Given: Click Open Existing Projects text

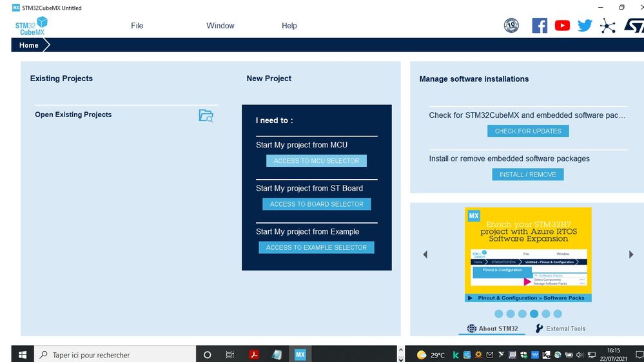Looking at the screenshot, I should click(x=73, y=115).
